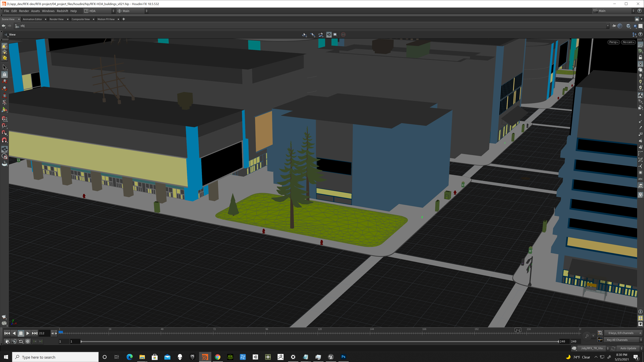Choose the Select arrow tool
This screenshot has width=644, height=362.
(5, 67)
